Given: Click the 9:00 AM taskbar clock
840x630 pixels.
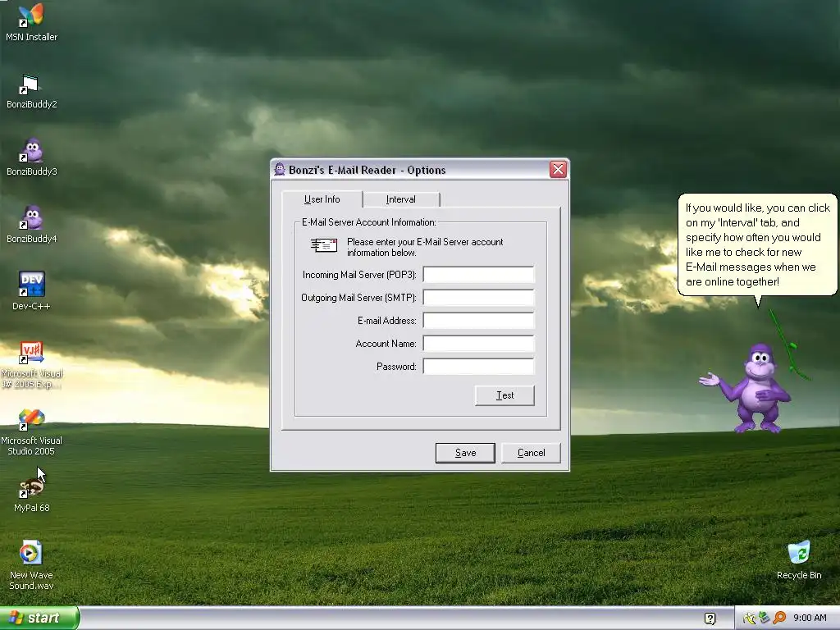Looking at the screenshot, I should 810,619.
